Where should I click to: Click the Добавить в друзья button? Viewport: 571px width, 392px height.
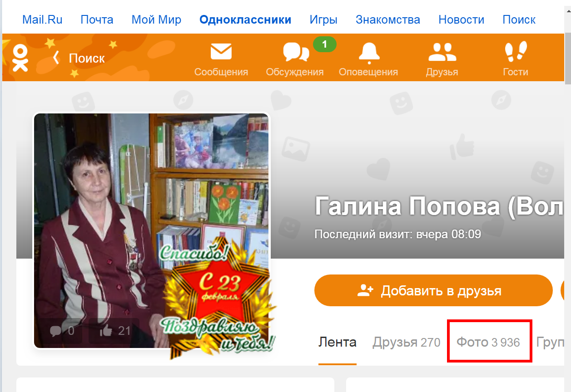point(433,290)
